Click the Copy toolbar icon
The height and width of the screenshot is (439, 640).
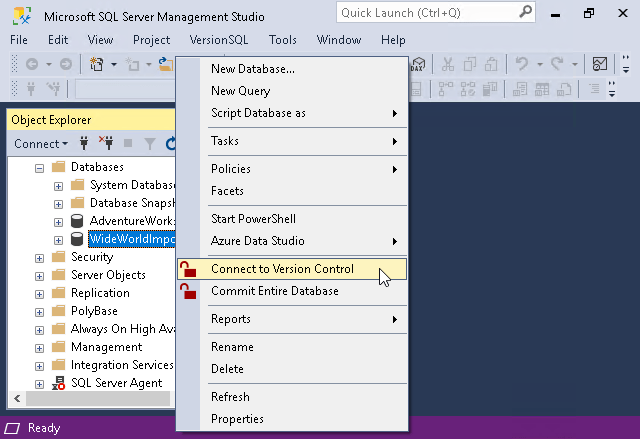click(470, 64)
